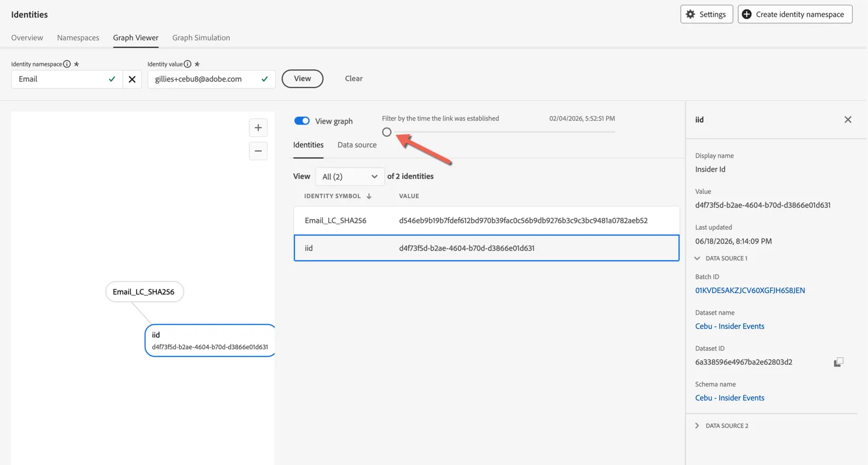Select the Identities sub-tab
Screen dimensions: 868x465
click(308, 145)
